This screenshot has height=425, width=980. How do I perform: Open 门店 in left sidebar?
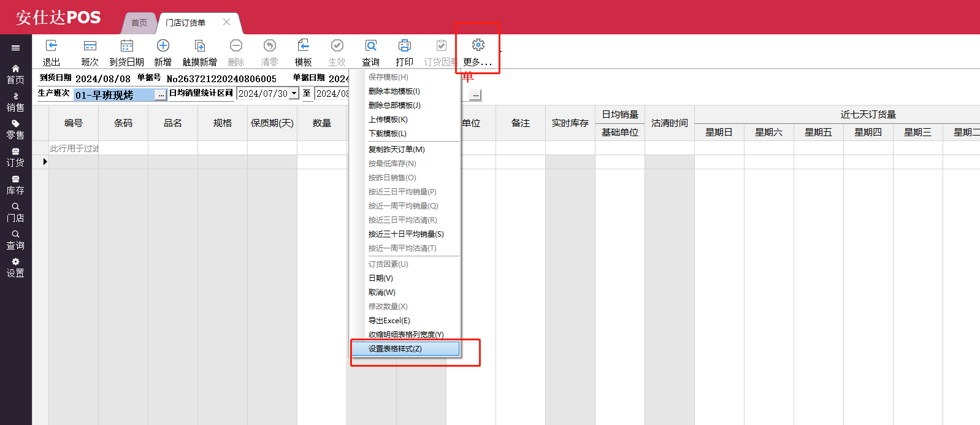(15, 212)
